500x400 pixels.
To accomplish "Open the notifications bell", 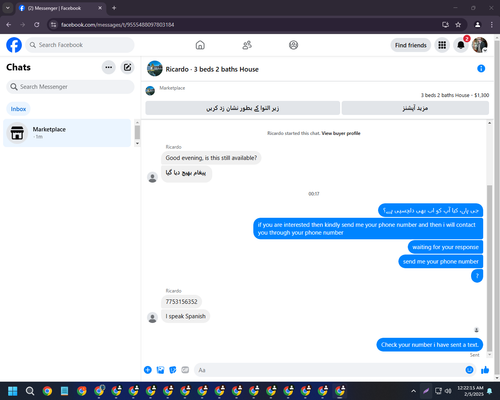I will point(461,45).
